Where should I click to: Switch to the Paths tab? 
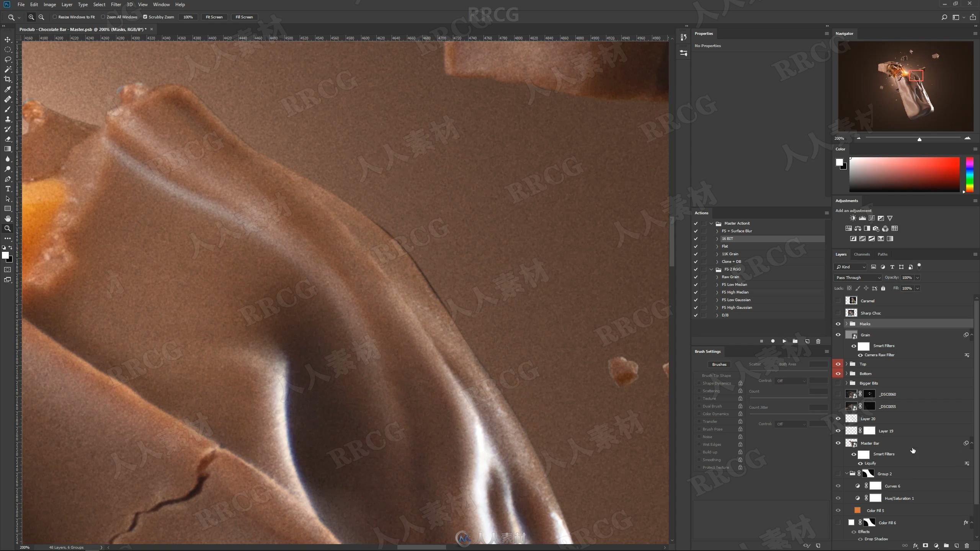click(882, 254)
